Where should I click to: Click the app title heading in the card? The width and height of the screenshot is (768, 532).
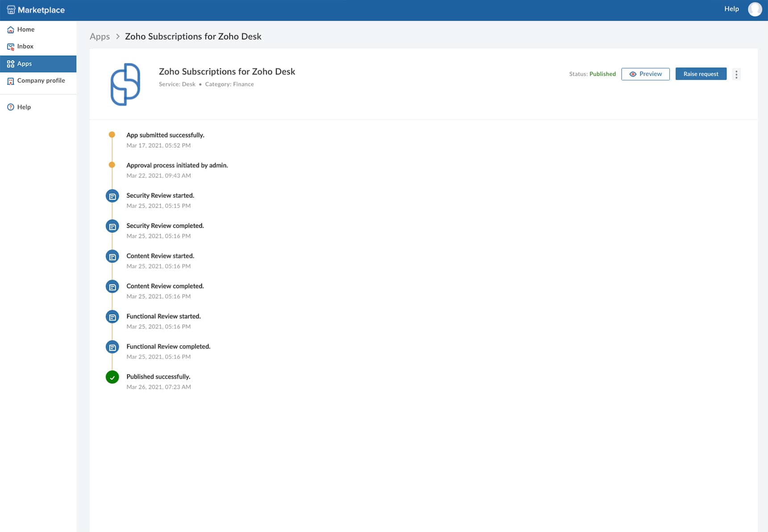[227, 71]
